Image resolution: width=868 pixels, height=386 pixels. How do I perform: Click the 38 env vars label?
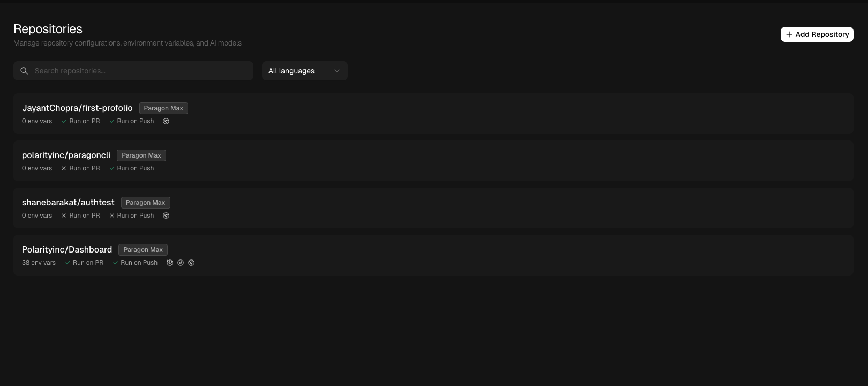[x=39, y=263]
